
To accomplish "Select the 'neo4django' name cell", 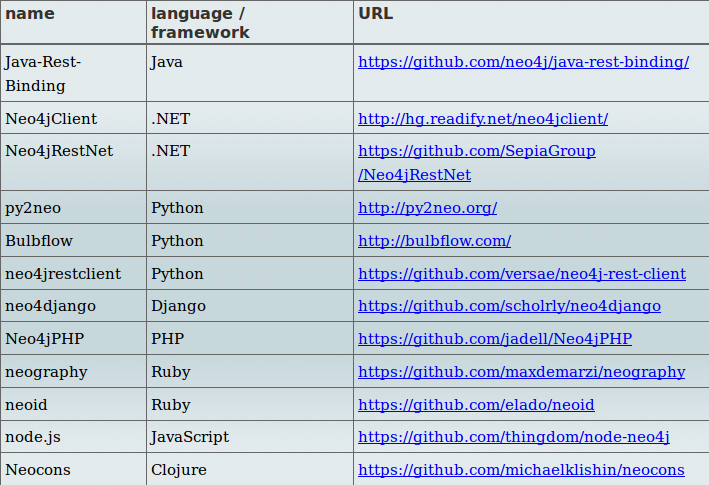I will point(74,306).
